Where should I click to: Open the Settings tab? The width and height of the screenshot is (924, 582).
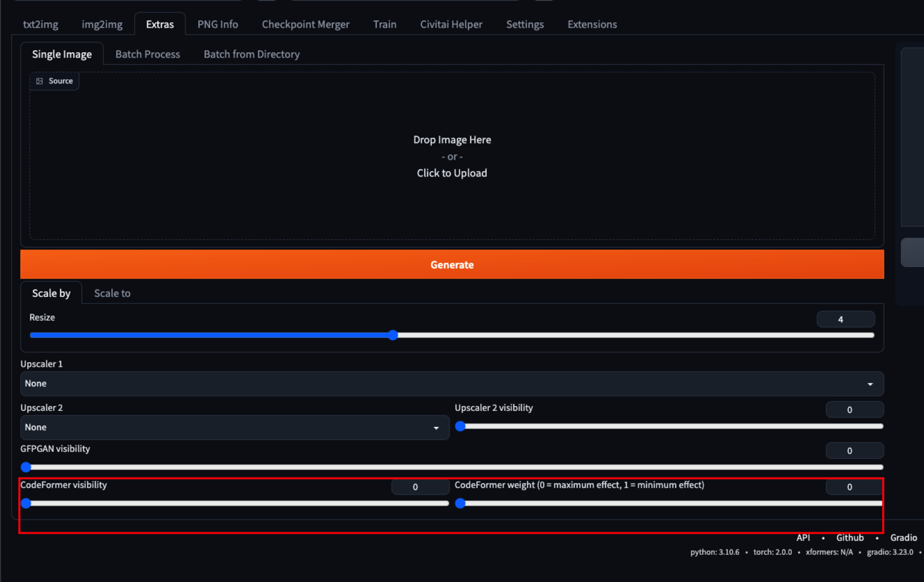[525, 24]
